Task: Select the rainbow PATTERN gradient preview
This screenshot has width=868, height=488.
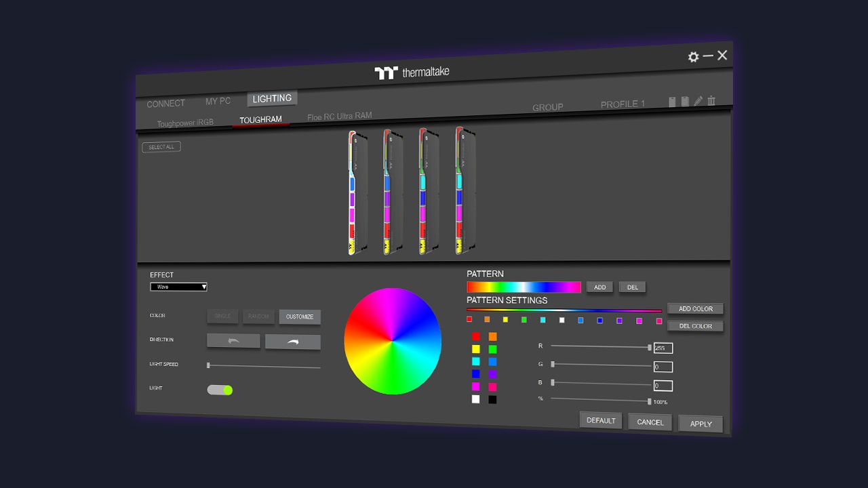Action: [524, 287]
